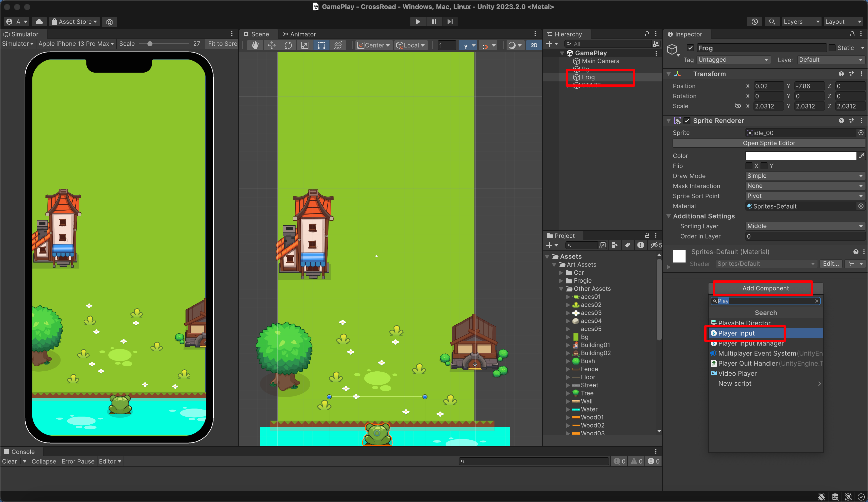Click the Project search by label icon
The height and width of the screenshot is (502, 868).
coord(628,245)
